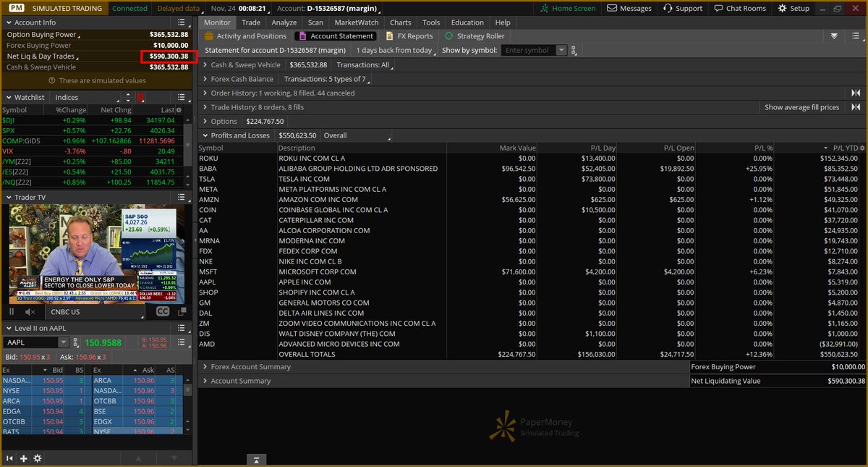Screen dimensions: 868x467
Task: Click the Order History row collapse-columns icon
Action: click(x=856, y=93)
